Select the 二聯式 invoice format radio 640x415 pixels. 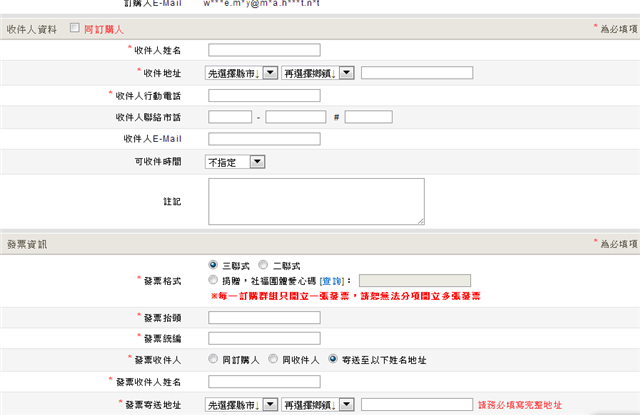pyautogui.click(x=263, y=265)
